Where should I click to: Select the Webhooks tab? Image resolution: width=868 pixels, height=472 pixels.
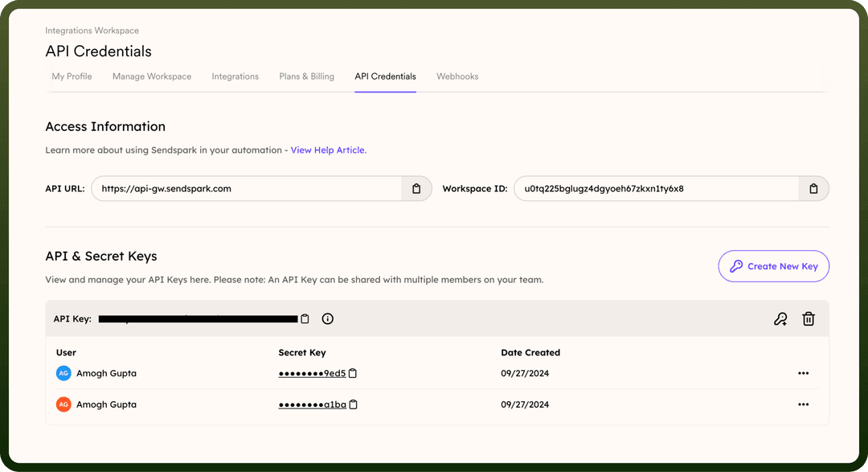click(457, 76)
